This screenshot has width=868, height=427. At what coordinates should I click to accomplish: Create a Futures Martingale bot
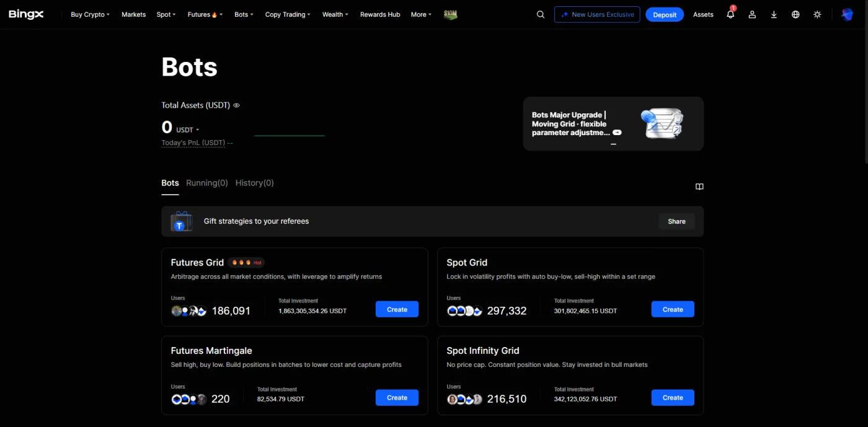(397, 398)
